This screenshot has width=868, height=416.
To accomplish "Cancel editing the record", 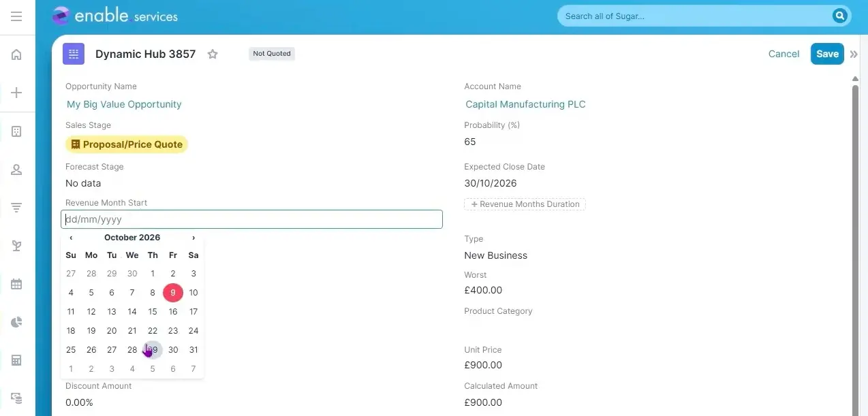I will pos(784,54).
